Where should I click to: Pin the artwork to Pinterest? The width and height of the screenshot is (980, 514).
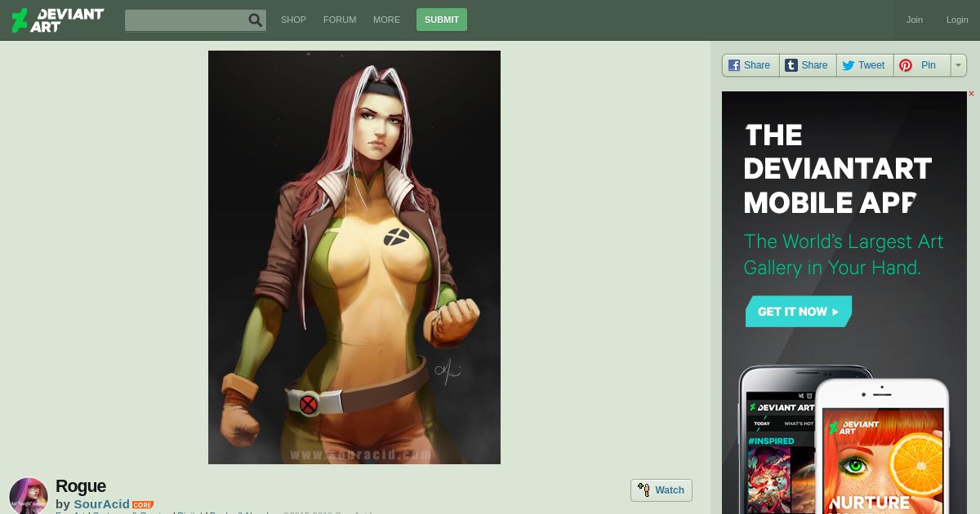pyautogui.click(x=922, y=65)
